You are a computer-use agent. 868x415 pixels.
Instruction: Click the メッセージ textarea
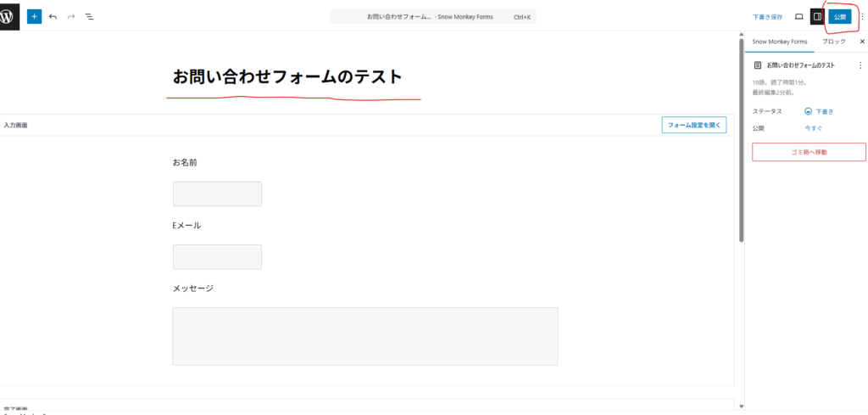pos(365,336)
